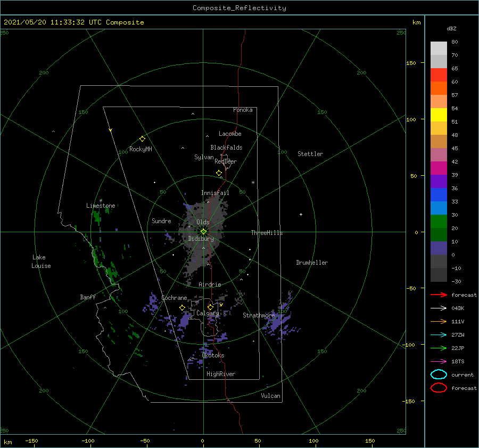Select the 80 dBZ light gray swatch
The height and width of the screenshot is (448, 479).
point(439,48)
